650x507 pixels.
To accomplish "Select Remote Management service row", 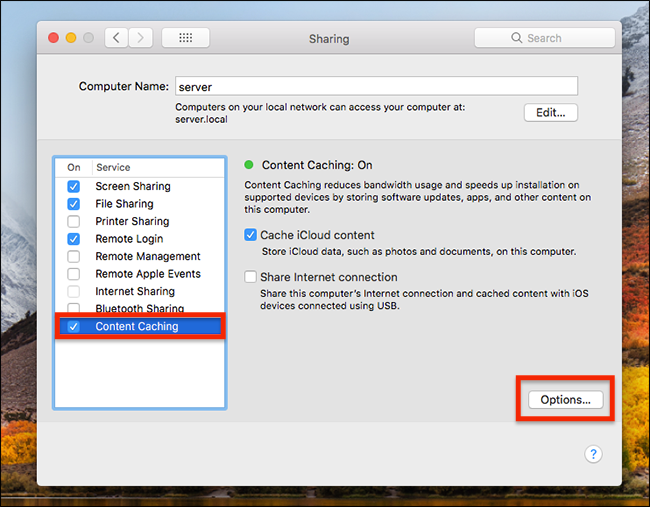I will (140, 257).
